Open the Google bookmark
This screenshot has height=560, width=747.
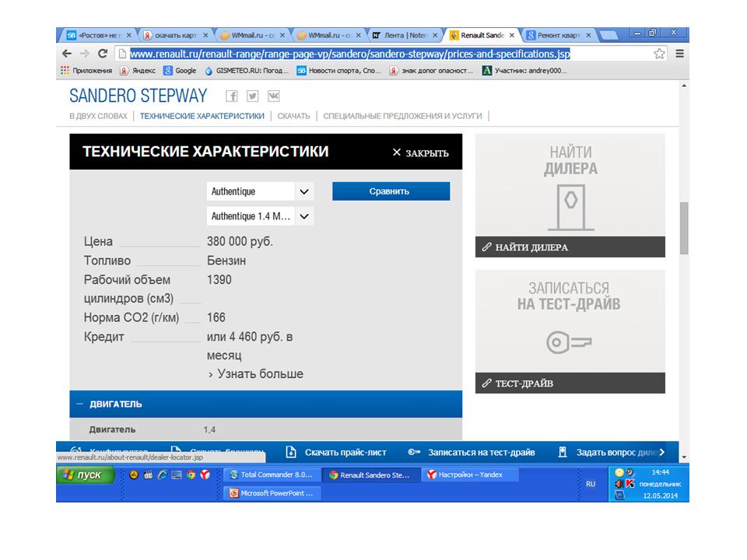[x=180, y=71]
